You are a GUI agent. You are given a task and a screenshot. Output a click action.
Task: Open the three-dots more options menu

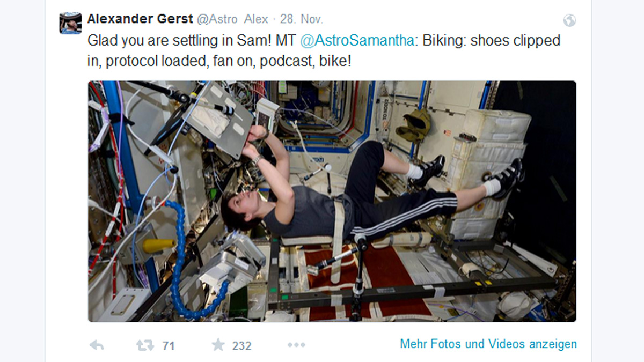click(x=296, y=345)
